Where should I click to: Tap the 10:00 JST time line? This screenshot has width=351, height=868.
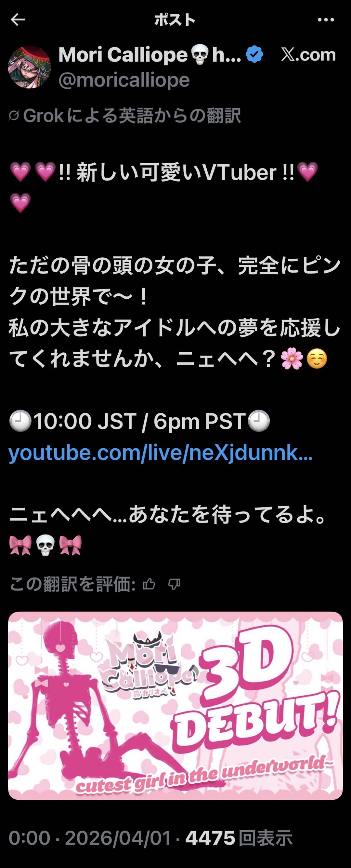[x=139, y=421]
